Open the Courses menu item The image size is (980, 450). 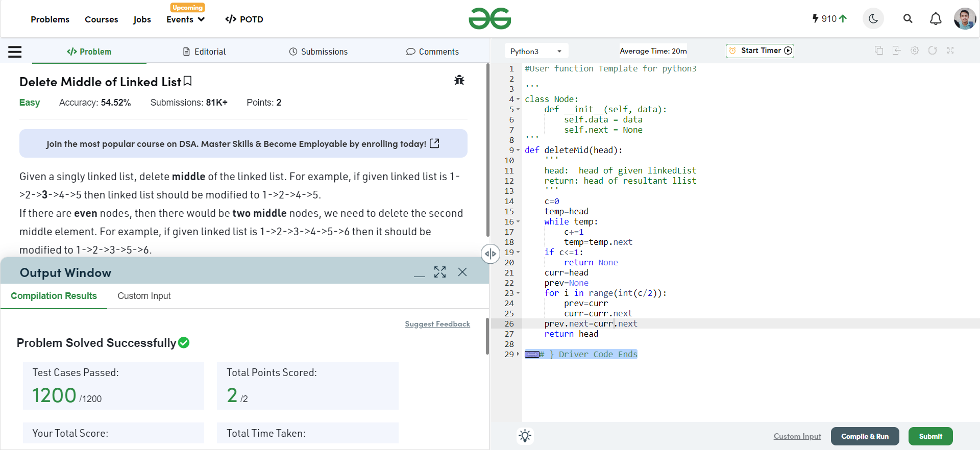point(102,19)
